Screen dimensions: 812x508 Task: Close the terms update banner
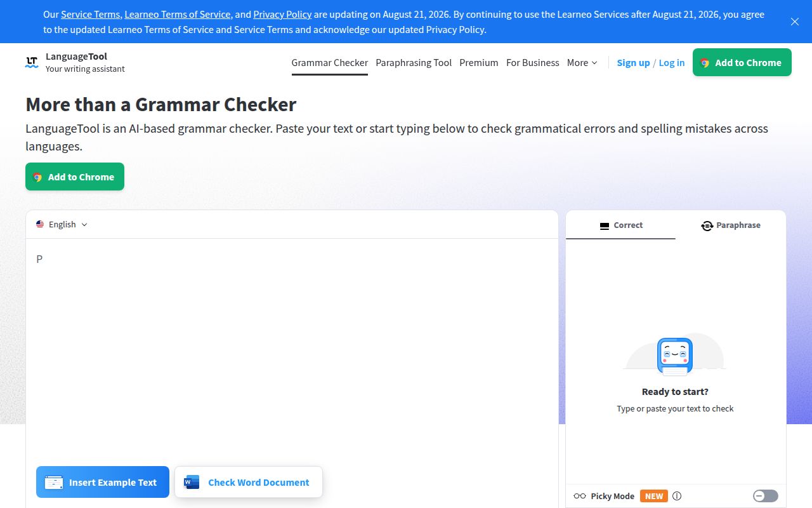795,22
